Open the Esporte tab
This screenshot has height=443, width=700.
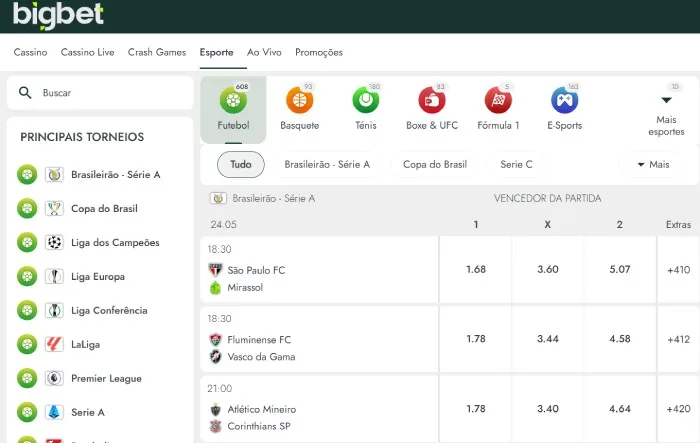pos(217,52)
